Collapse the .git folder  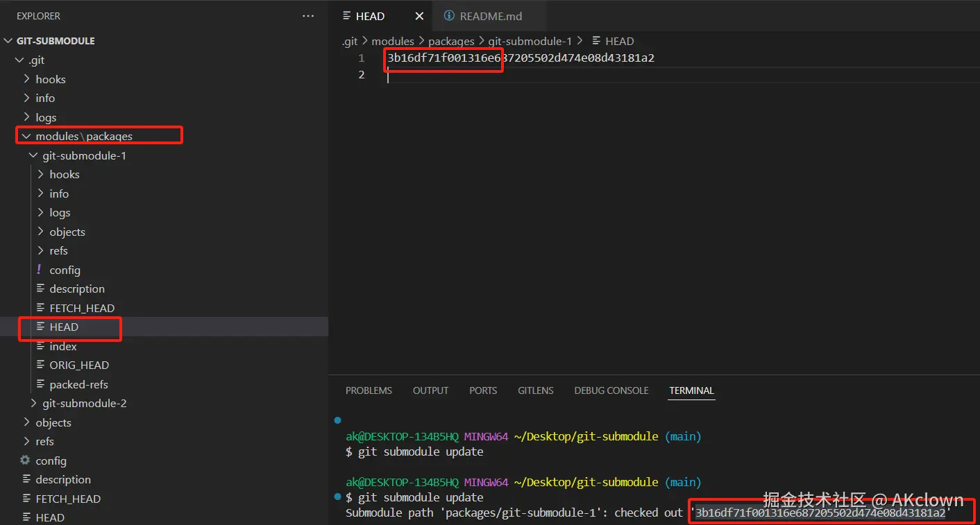click(20, 60)
